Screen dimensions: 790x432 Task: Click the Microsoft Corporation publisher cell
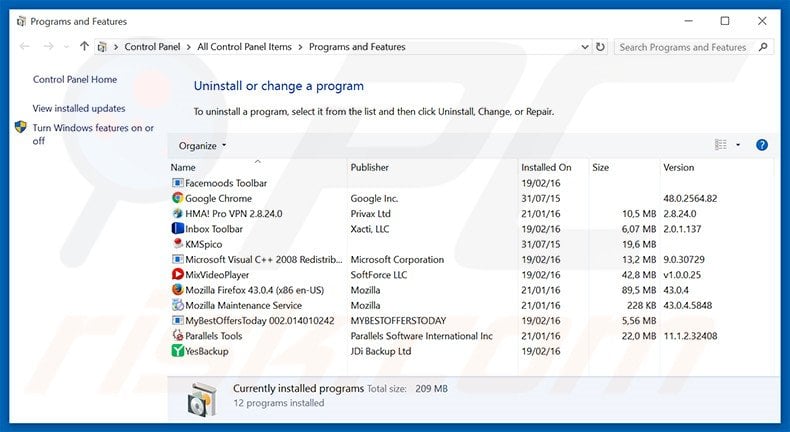click(398, 260)
